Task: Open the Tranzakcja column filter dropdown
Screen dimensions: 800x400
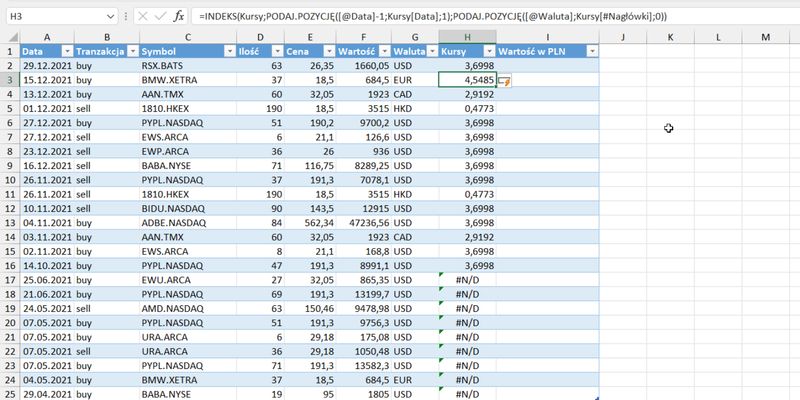Action: pyautogui.click(x=129, y=50)
